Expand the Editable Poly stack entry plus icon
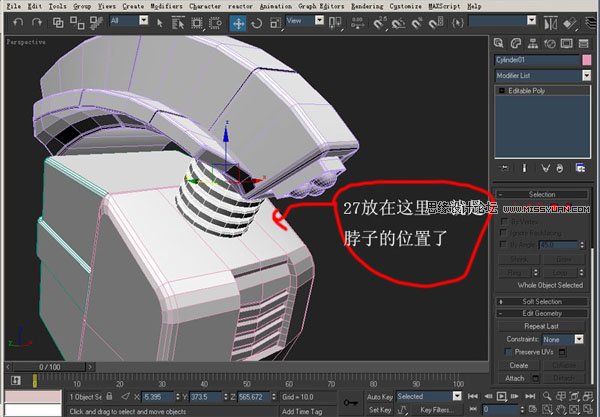Viewport: 600px width, 417px height. coord(502,91)
